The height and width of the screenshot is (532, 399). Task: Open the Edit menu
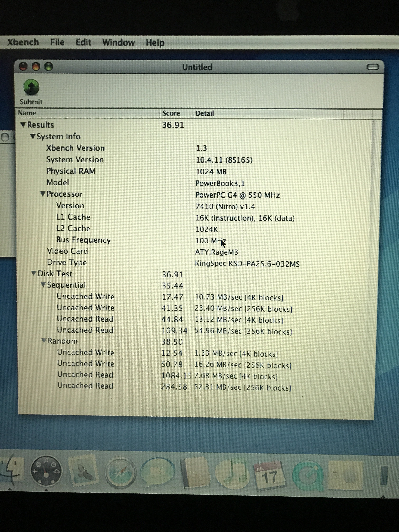tap(83, 42)
